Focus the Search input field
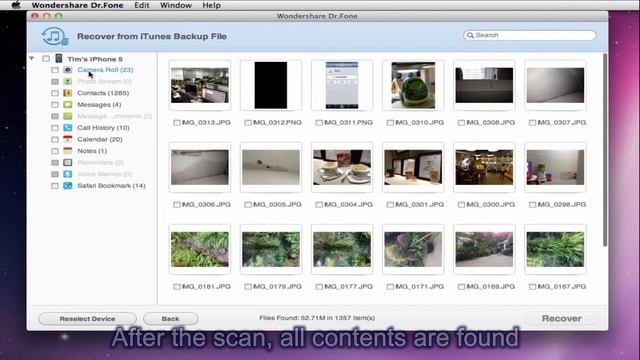 coord(530,36)
